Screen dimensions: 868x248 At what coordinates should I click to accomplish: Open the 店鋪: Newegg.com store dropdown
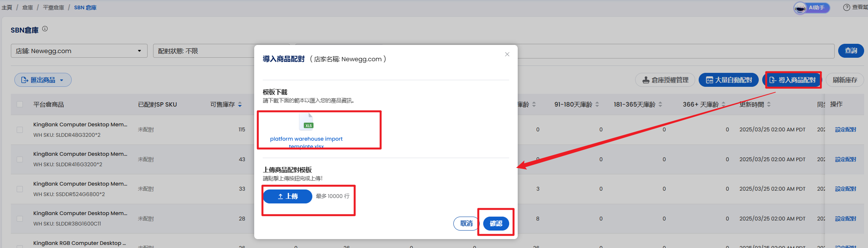click(79, 51)
